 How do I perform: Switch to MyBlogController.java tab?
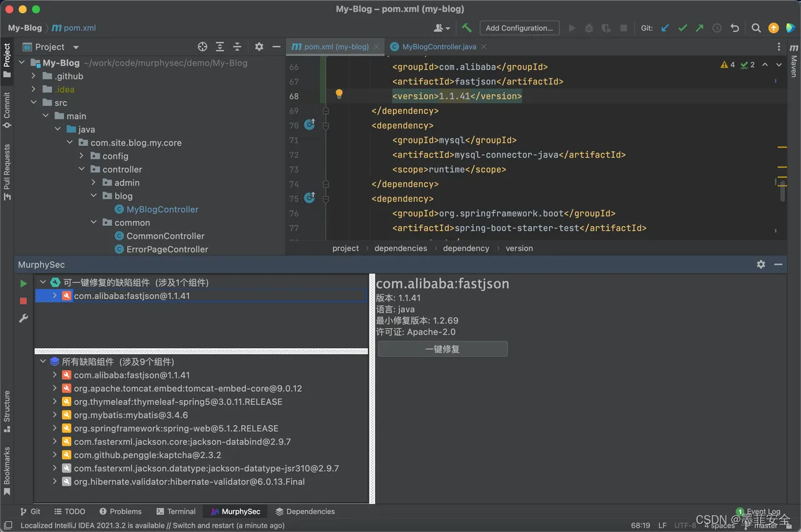[x=439, y=47]
